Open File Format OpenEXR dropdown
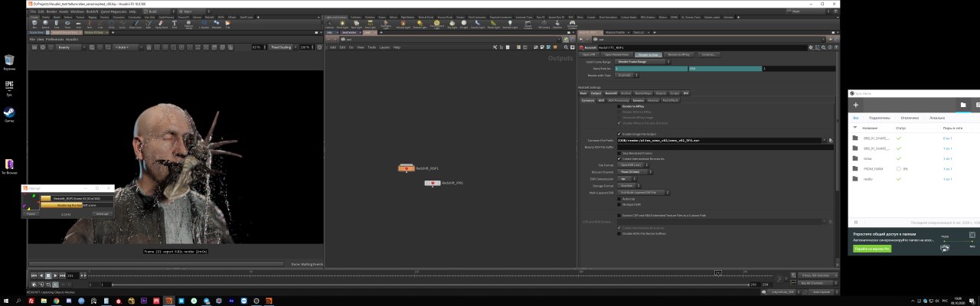This screenshot has height=306, width=980. (633, 164)
